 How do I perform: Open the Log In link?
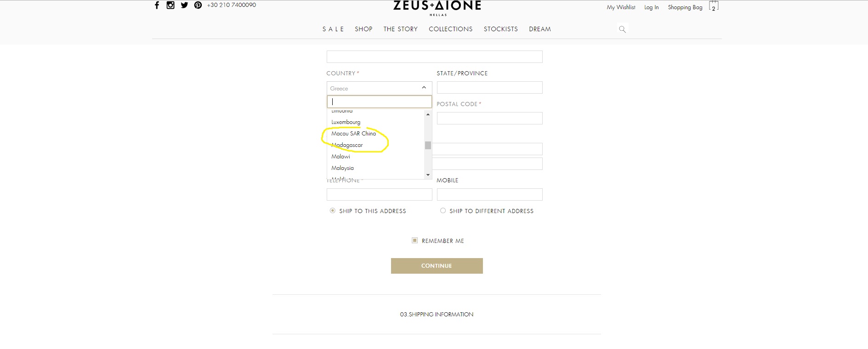651,7
